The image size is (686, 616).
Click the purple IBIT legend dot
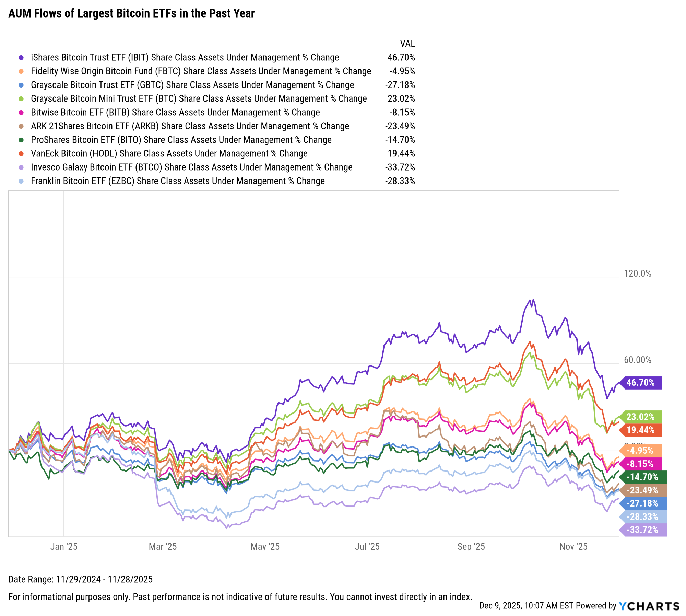tap(21, 58)
